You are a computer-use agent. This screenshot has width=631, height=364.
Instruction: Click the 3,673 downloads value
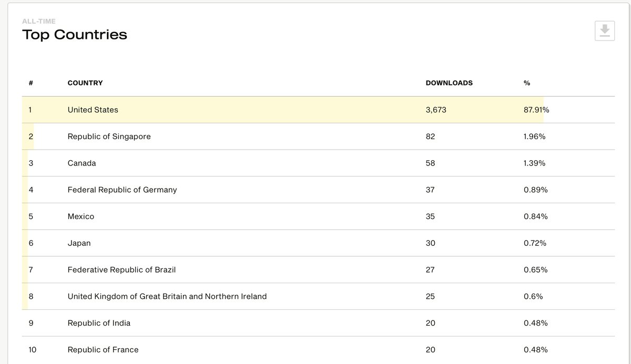pyautogui.click(x=436, y=110)
